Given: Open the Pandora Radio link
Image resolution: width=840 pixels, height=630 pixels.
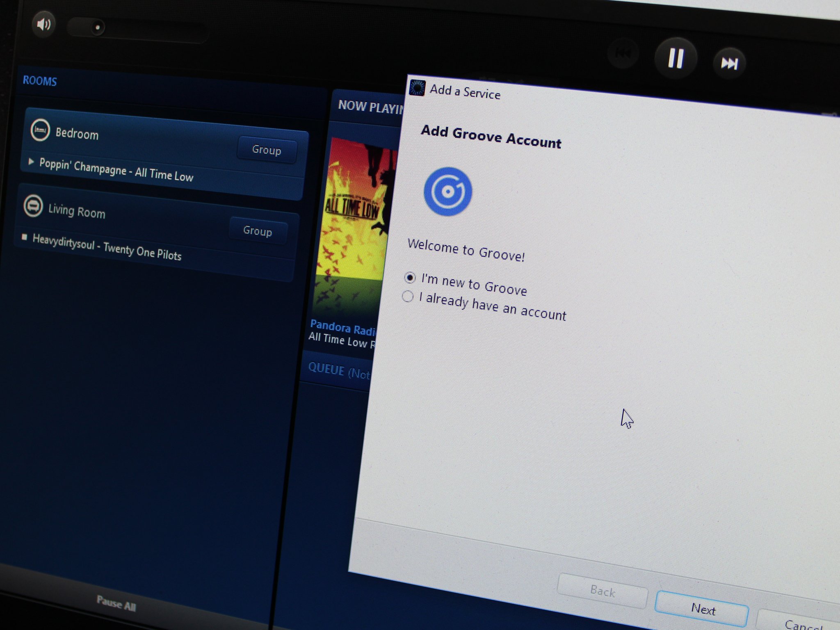Looking at the screenshot, I should point(343,328).
